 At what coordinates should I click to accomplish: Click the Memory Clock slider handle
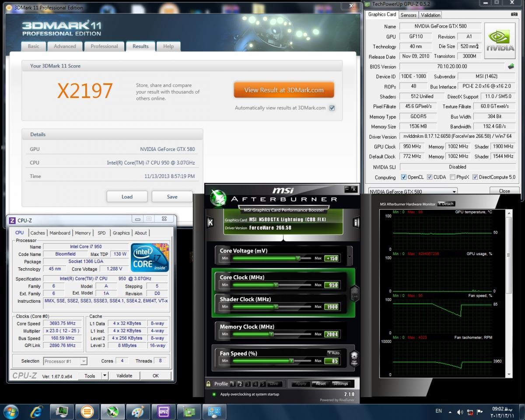coord(271,334)
